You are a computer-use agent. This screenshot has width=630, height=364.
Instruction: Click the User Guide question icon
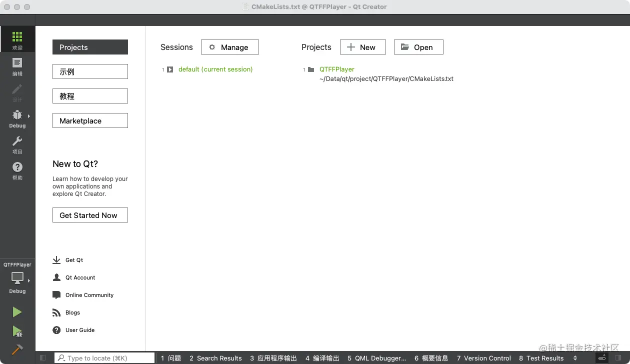tap(56, 330)
